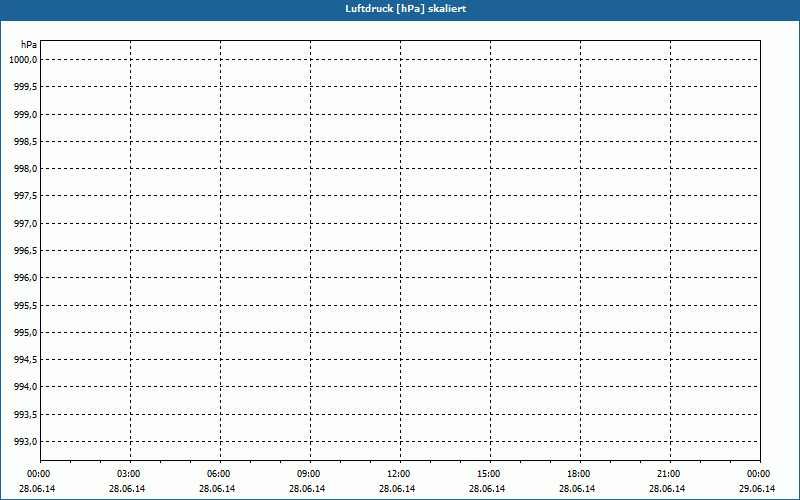Image resolution: width=800 pixels, height=500 pixels.
Task: Click the 06:00 time marker
Action: click(219, 474)
